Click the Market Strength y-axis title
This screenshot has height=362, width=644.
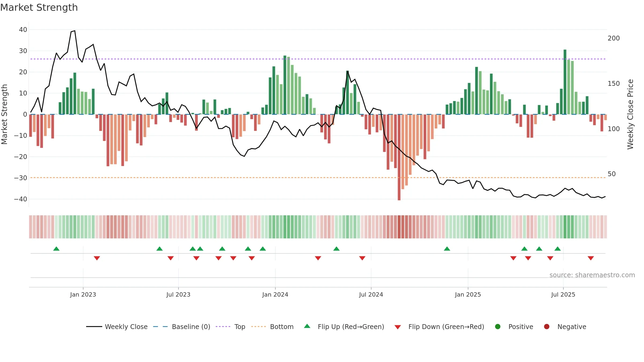click(x=4, y=114)
